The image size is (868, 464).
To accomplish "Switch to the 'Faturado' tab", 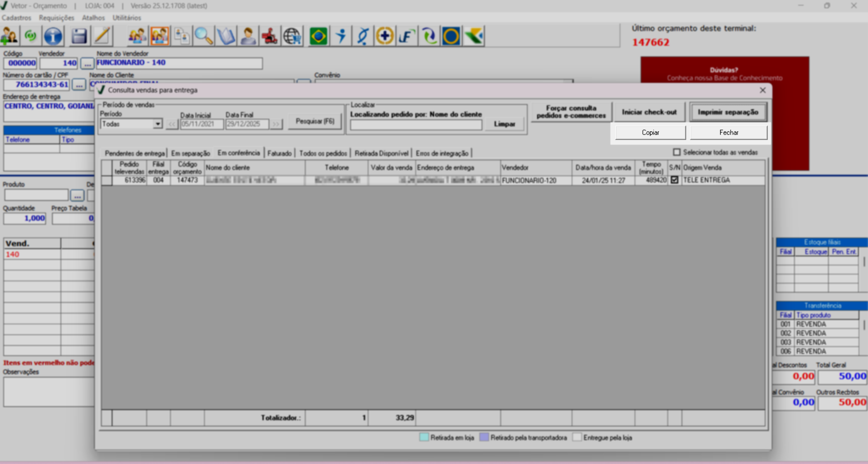I will [x=279, y=153].
